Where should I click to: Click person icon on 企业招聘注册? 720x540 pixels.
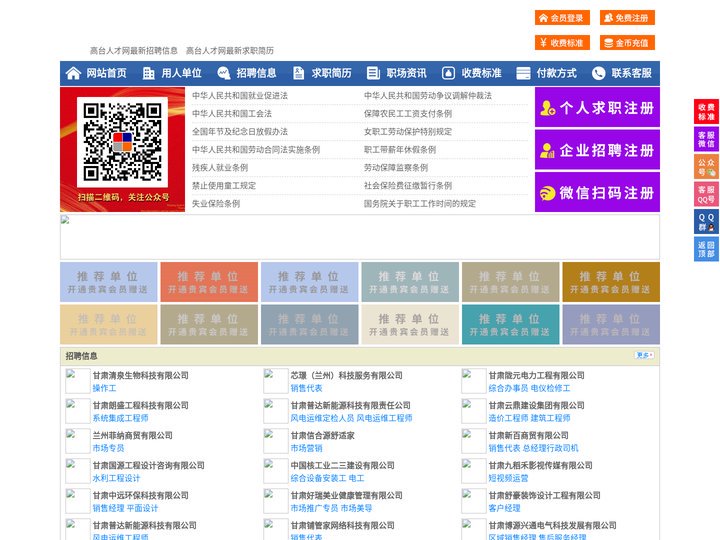tap(547, 150)
